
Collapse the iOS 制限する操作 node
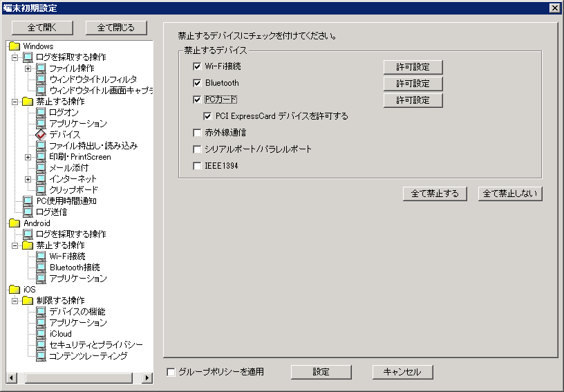(x=15, y=301)
